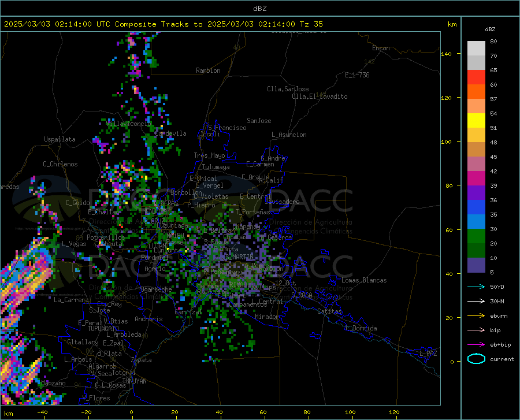Screen dimensions: 520x420
Task: Click the Clla.El_Cavadito map label
Action: (320, 96)
